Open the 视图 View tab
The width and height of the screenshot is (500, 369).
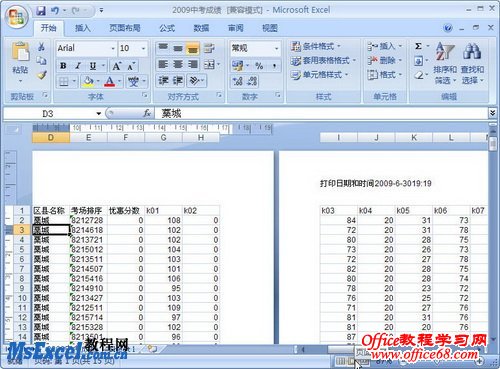coord(270,28)
